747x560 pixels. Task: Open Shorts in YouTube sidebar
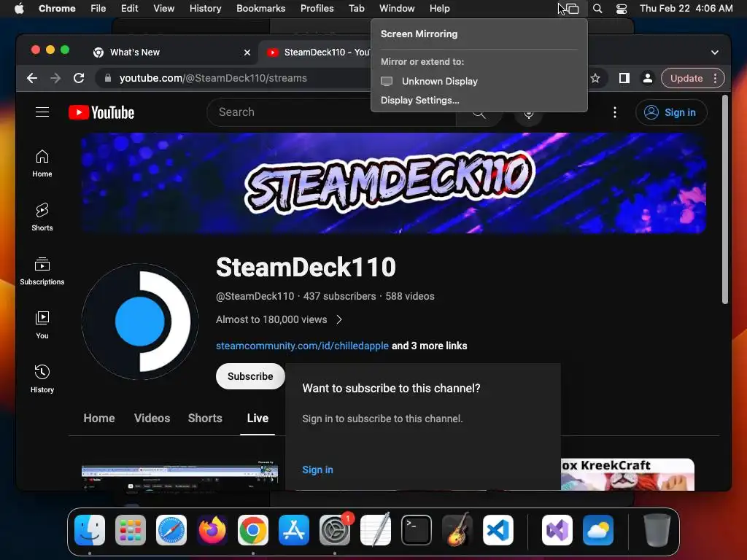[42, 217]
